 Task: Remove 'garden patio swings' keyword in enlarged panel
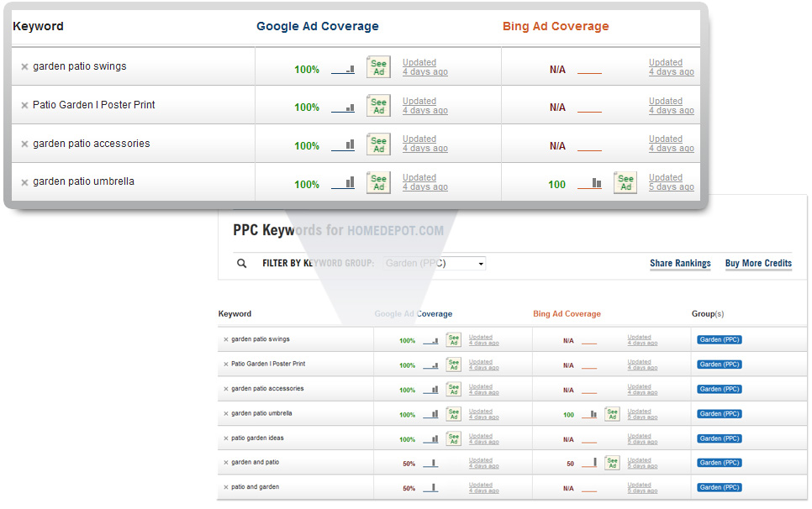pos(24,67)
